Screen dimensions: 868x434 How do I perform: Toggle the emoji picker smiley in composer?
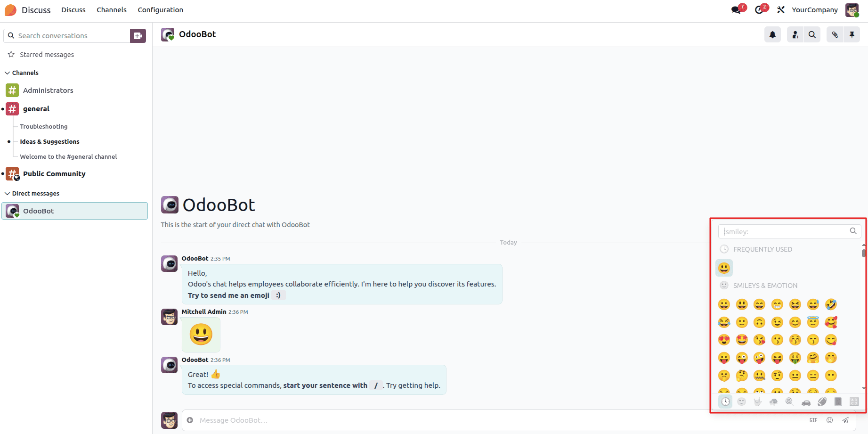tap(830, 420)
